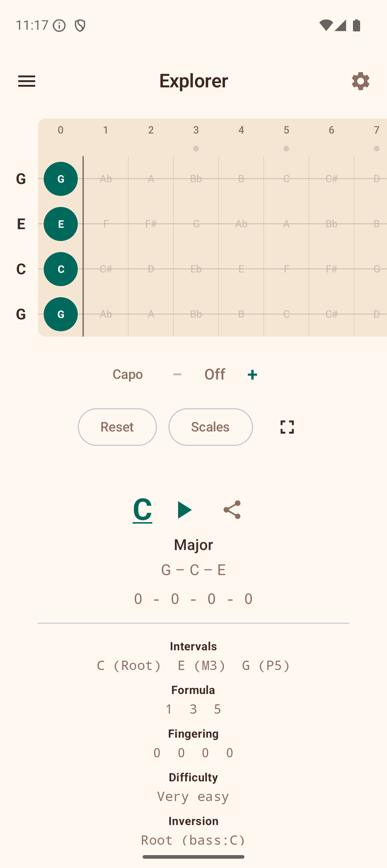Decrease the capo position with minus
Screen dimensions: 387x868
click(x=177, y=374)
